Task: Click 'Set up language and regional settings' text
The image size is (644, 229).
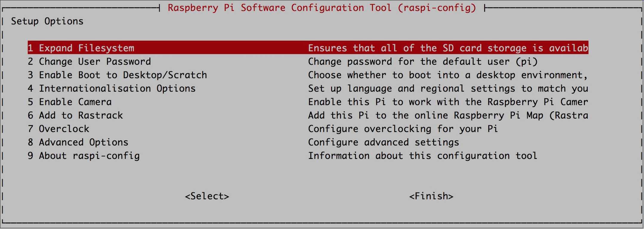Action: click(x=412, y=88)
